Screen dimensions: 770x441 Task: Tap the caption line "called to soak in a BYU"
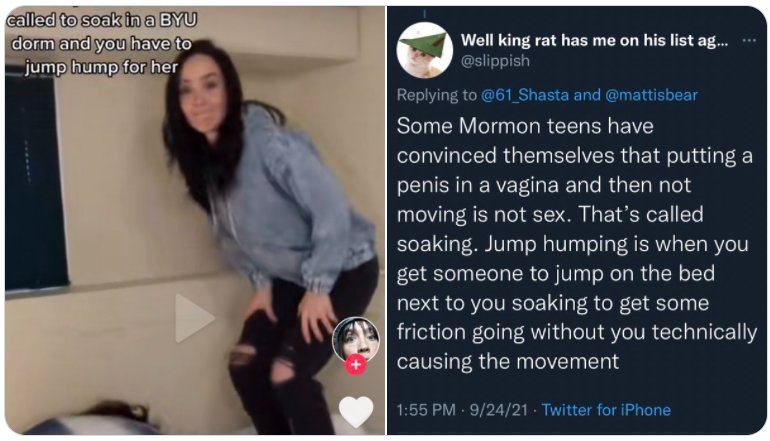102,21
